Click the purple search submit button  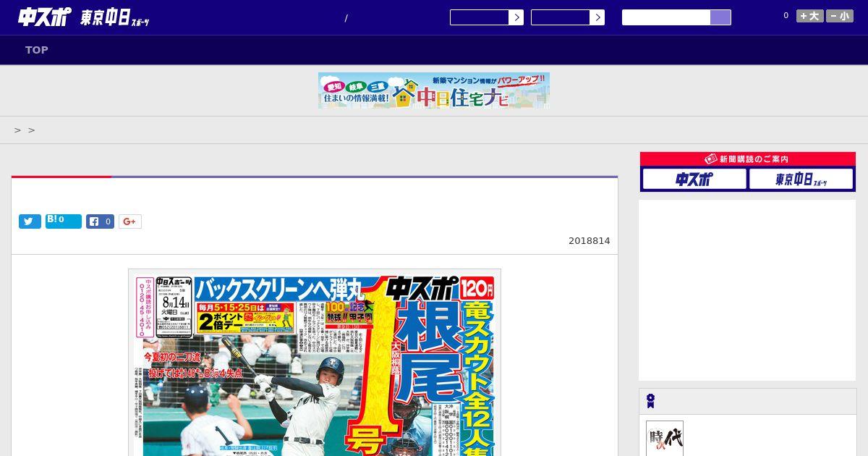(x=720, y=17)
